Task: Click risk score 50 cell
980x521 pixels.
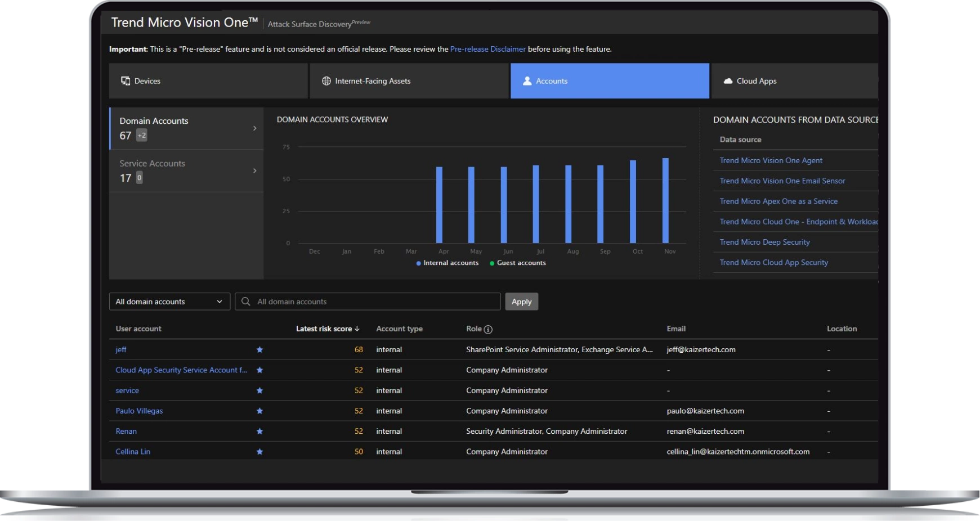Action: (359, 451)
